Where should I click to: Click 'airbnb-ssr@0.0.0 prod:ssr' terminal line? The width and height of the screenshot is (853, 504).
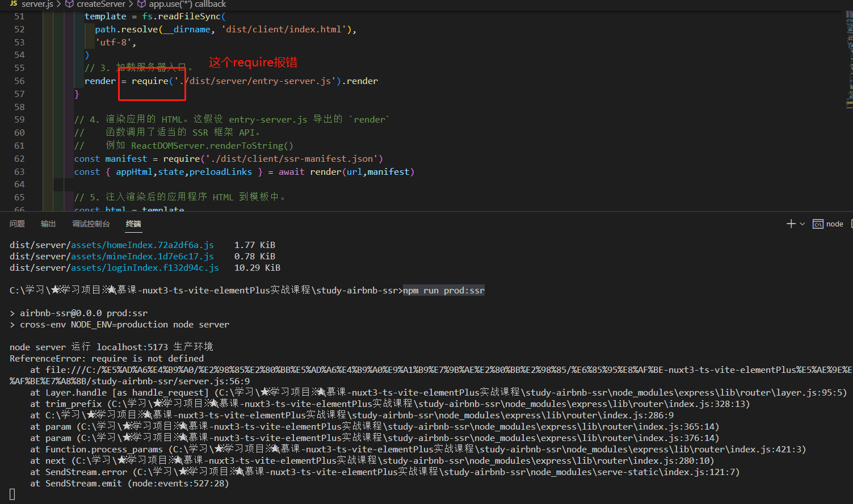pyautogui.click(x=83, y=313)
